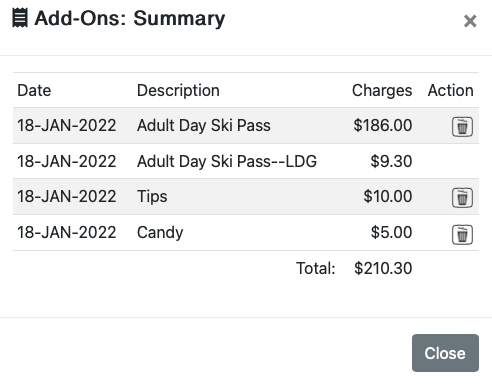
Task: Select the Date column header
Action: [34, 90]
